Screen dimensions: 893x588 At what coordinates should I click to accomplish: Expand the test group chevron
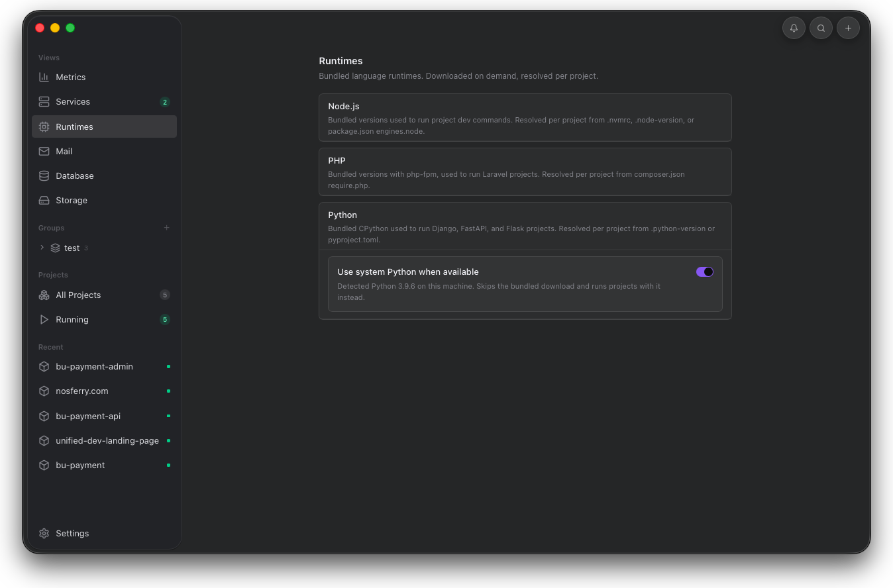click(x=42, y=248)
